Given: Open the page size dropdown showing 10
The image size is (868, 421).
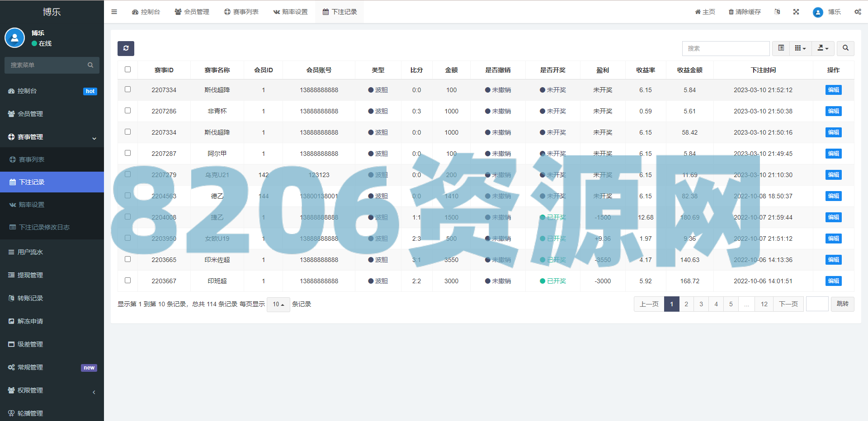Looking at the screenshot, I should tap(278, 304).
